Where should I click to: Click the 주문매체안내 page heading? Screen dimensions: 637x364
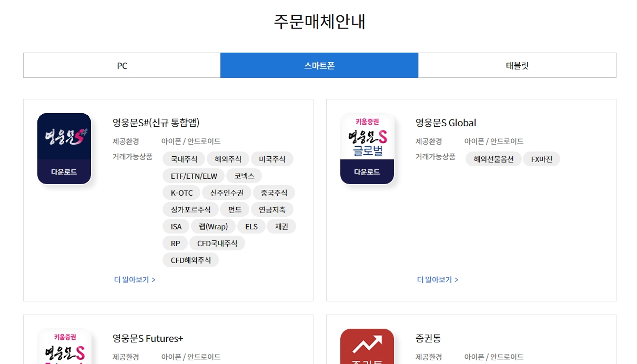click(319, 22)
